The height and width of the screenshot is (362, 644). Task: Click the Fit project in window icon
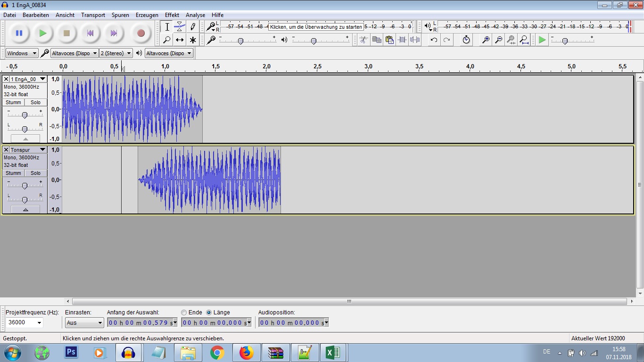pos(524,40)
